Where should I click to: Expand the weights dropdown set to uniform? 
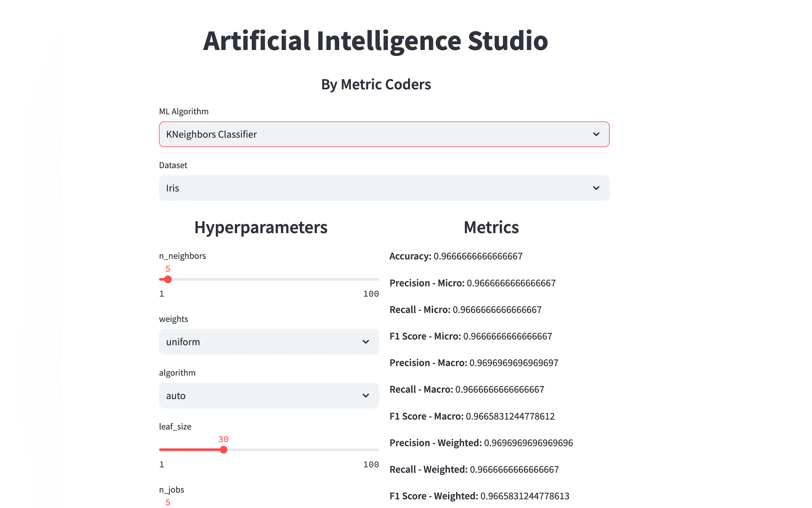[262, 342]
